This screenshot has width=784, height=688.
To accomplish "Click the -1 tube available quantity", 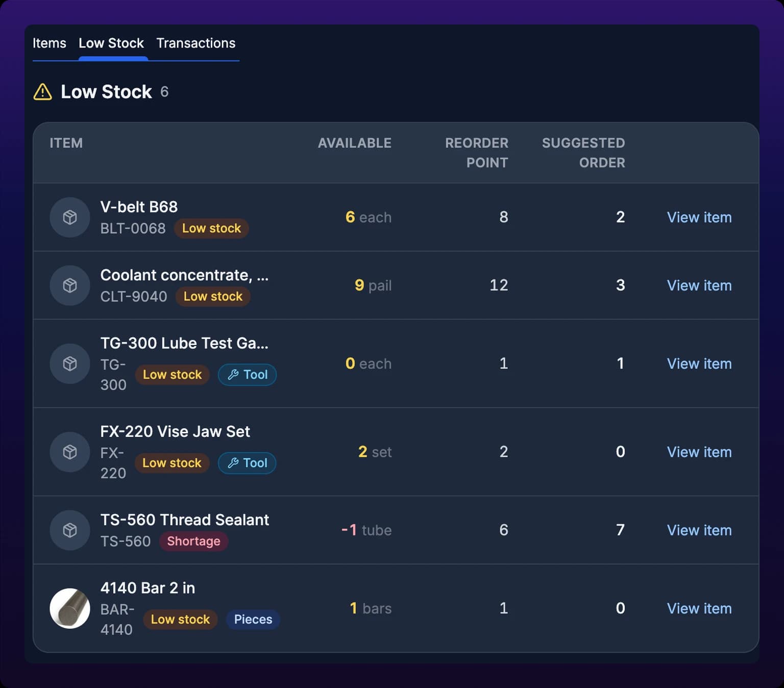I will coord(366,530).
